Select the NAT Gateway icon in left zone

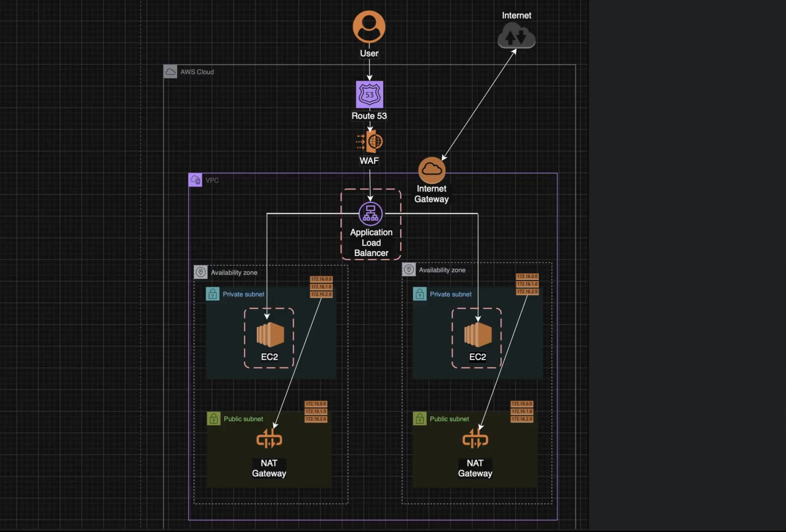[269, 439]
